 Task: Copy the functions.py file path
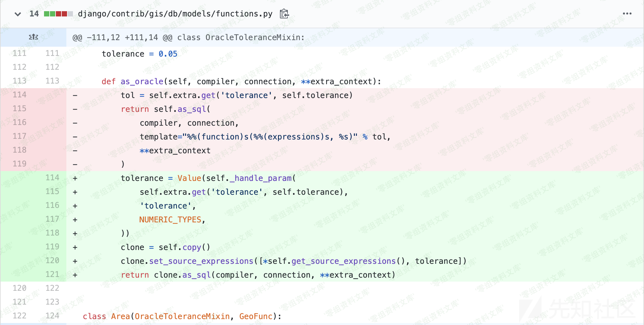(284, 14)
